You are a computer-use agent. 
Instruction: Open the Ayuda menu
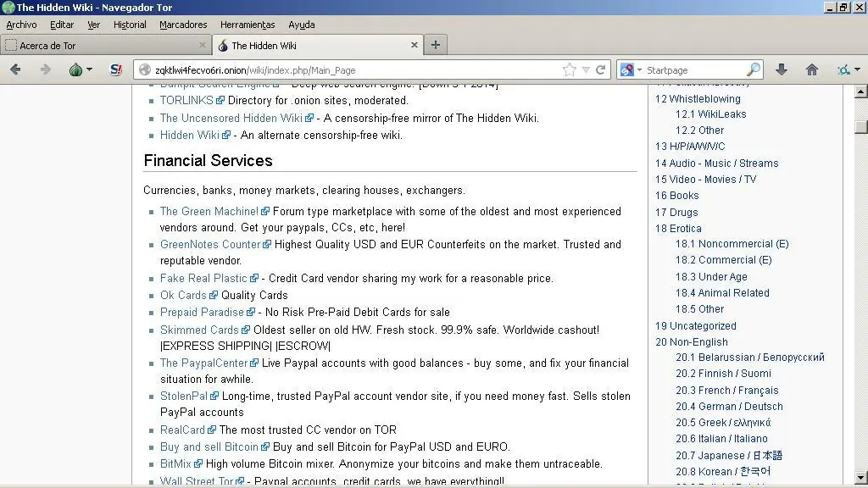coord(301,25)
